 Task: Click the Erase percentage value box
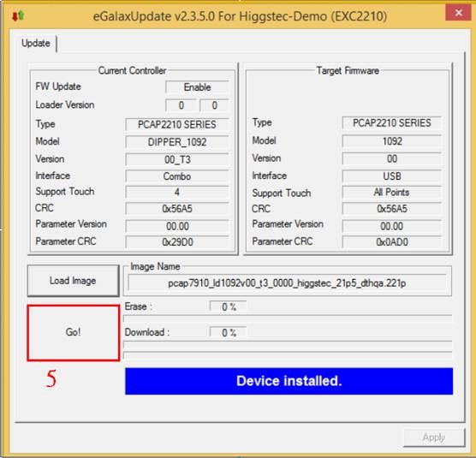coord(229,306)
